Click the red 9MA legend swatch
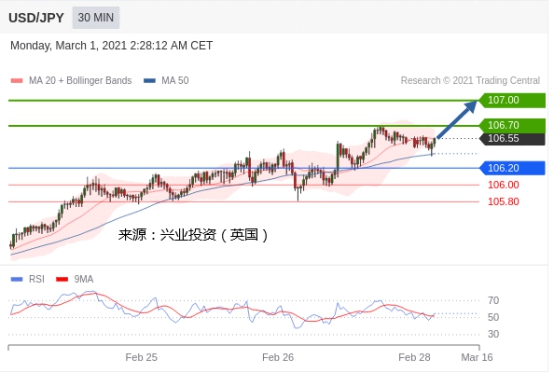The height and width of the screenshot is (373, 554). (x=62, y=279)
